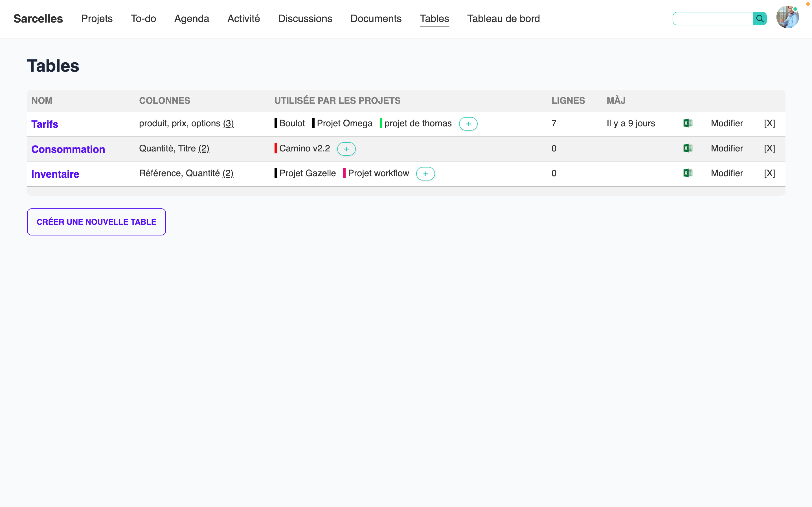Screen dimensions: 812x507
Task: Export the Tarifs table to Excel
Action: pos(688,123)
